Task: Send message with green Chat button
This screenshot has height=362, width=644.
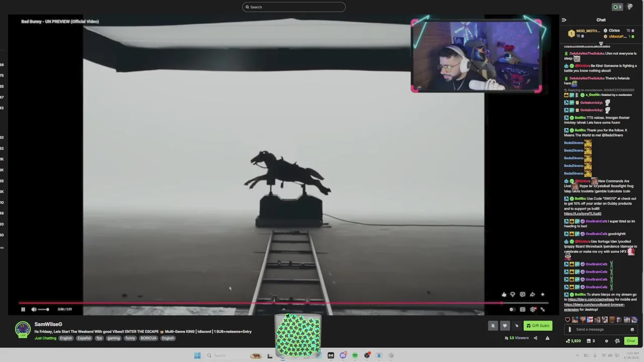Action: coord(631,341)
